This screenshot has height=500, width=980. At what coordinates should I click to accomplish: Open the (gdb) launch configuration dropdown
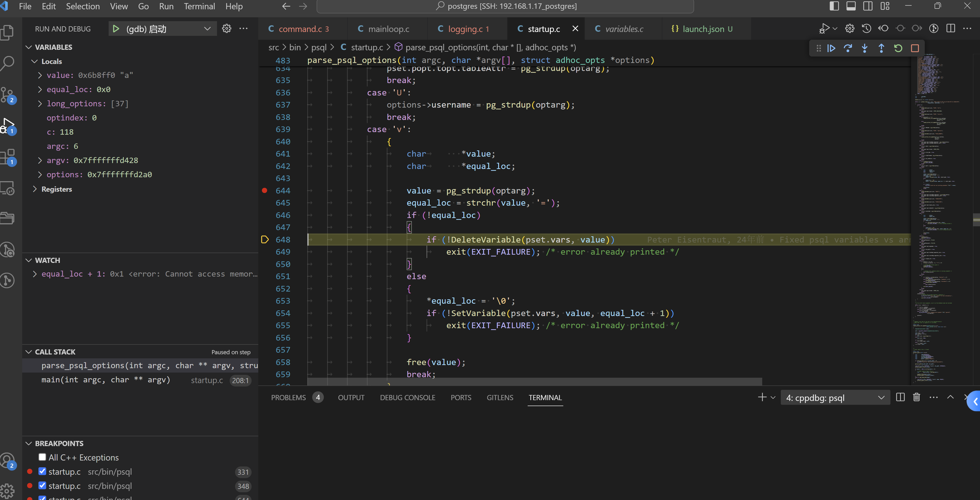[x=207, y=29]
